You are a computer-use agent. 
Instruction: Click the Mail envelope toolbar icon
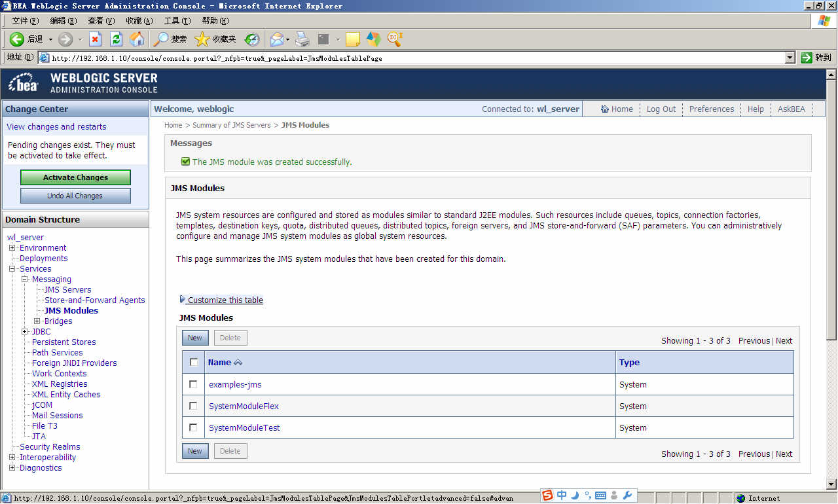[x=277, y=39]
